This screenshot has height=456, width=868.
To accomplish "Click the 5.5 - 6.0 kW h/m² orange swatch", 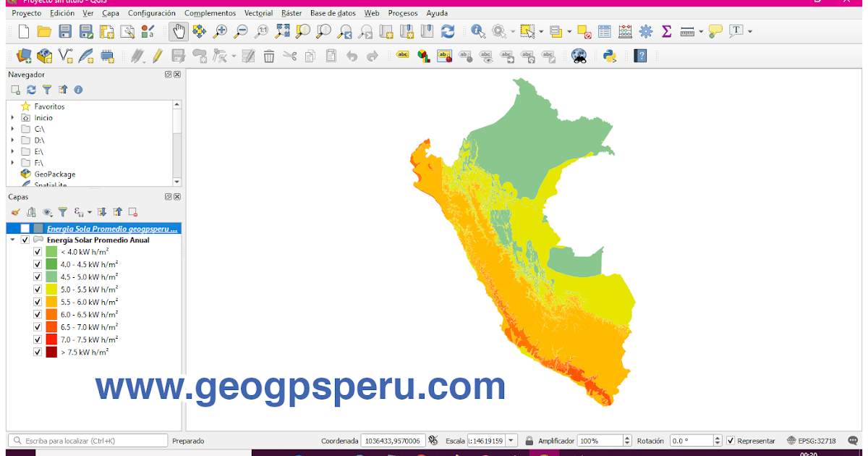I will pos(51,303).
